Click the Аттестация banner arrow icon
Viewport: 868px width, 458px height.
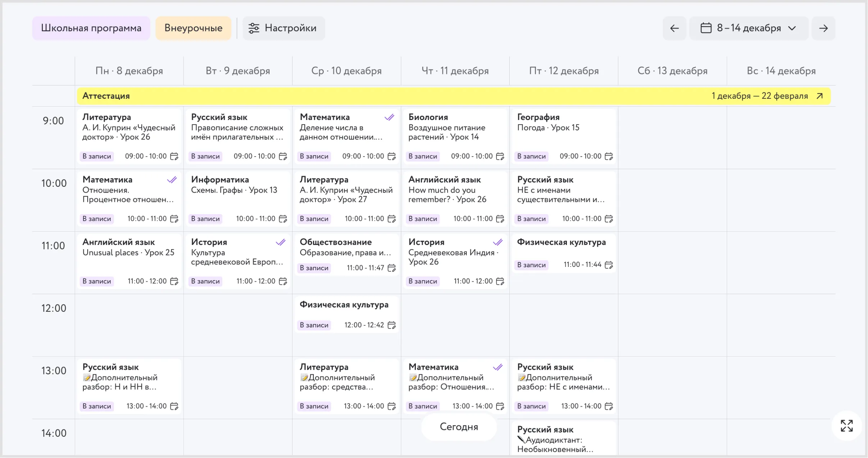820,96
